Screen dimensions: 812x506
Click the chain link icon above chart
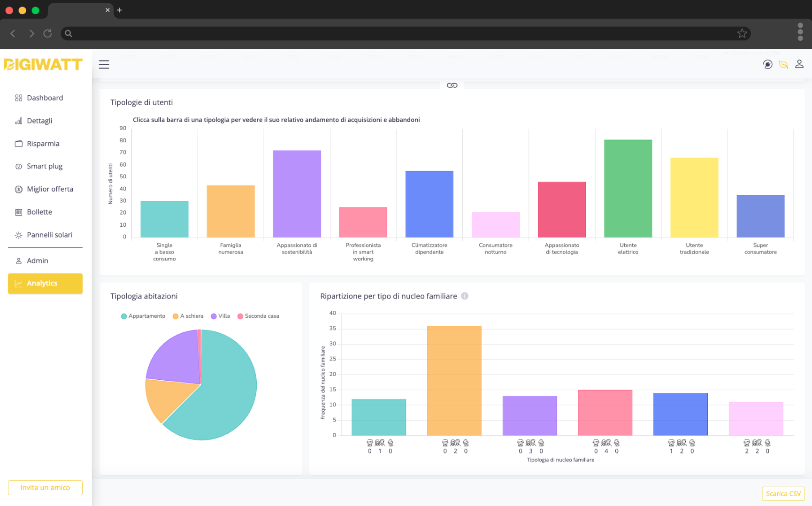[452, 85]
